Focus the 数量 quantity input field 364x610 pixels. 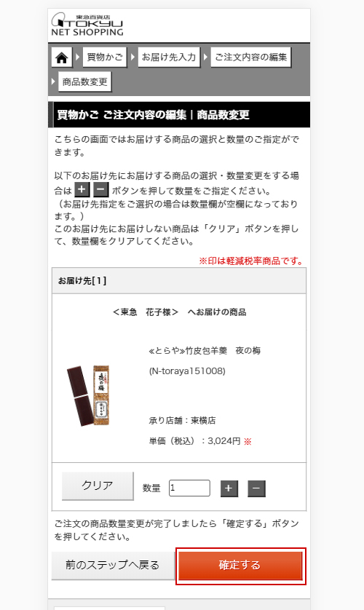[x=189, y=488]
